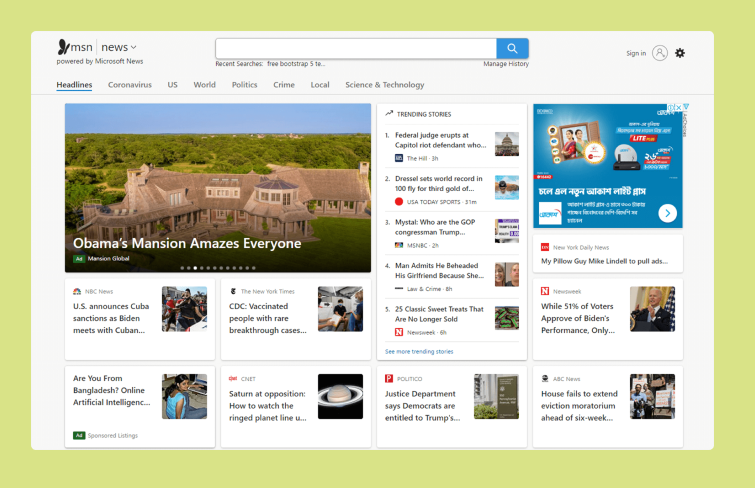The width and height of the screenshot is (755, 488).
Task: Click the Obama's Mansion Amazes Everyone headline
Action: coord(187,243)
